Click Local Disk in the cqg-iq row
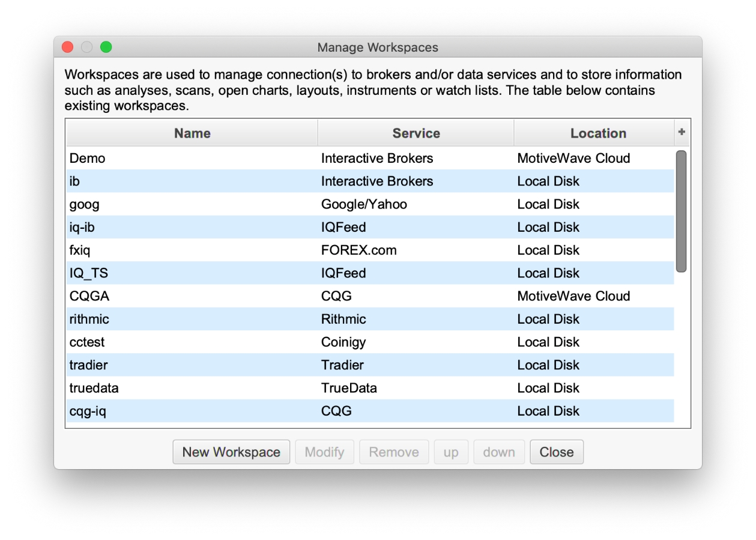This screenshot has height=540, width=756. [x=548, y=411]
